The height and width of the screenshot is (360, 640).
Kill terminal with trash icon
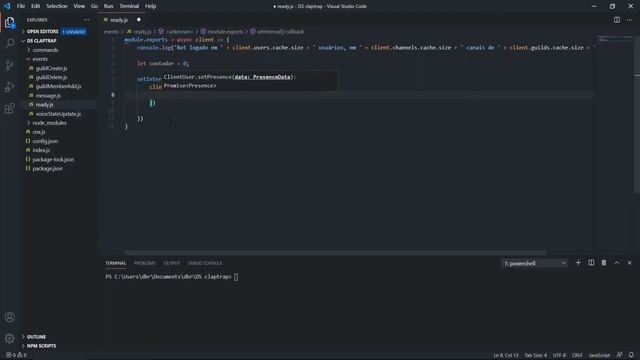pos(604,263)
